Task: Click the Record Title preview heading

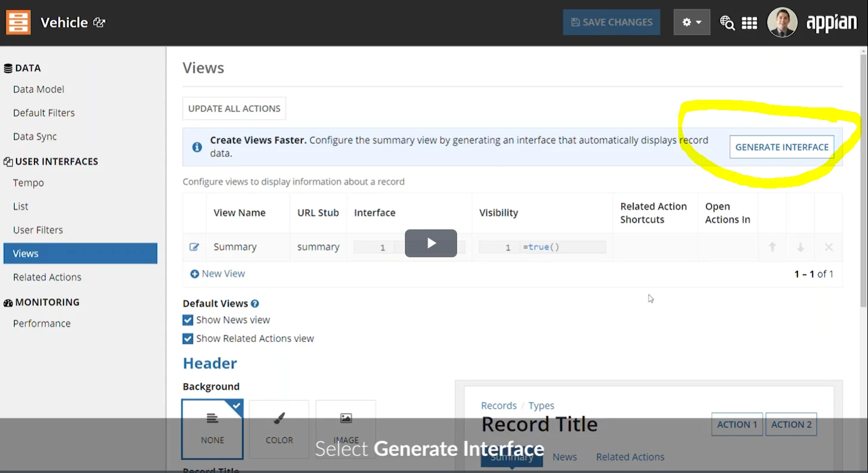Action: coord(539,424)
